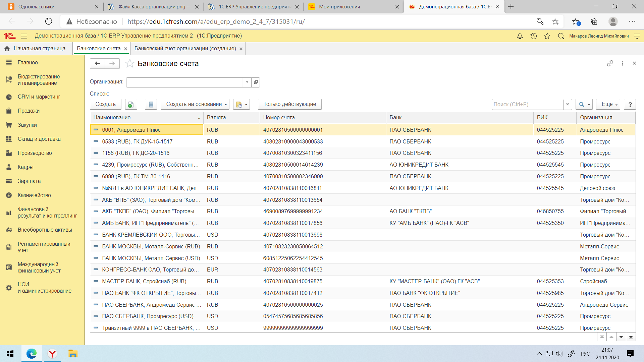The width and height of the screenshot is (644, 362).
Task: Open service settings icon next to user name
Action: pos(637,36)
